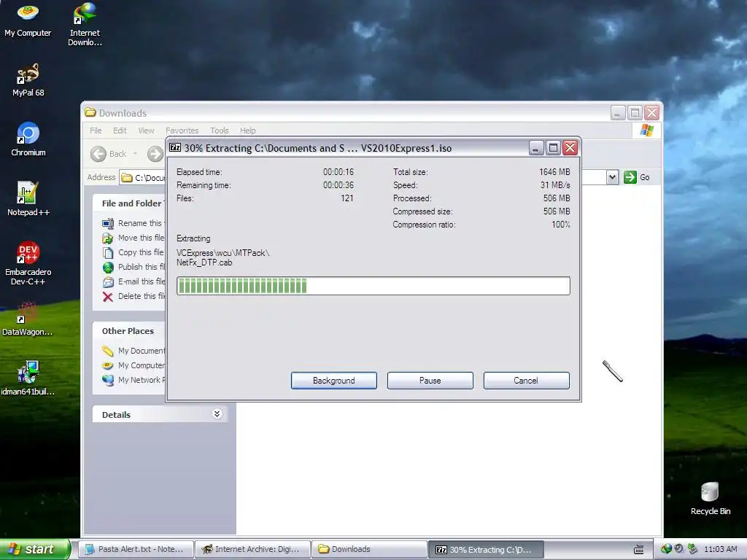This screenshot has height=560, width=747.
Task: Pause the extraction
Action: tap(430, 381)
